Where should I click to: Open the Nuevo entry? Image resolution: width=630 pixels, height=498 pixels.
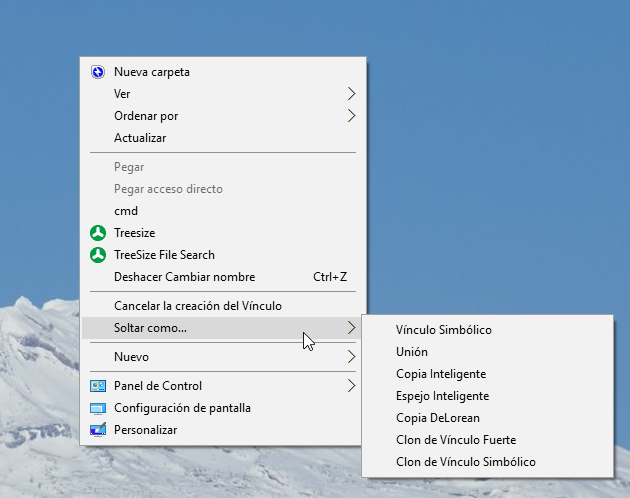pyautogui.click(x=223, y=357)
